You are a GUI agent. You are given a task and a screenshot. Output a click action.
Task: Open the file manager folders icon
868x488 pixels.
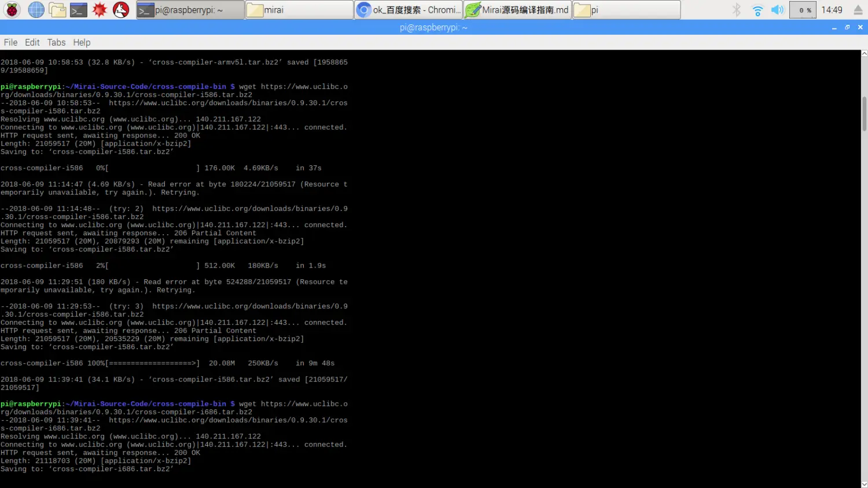(57, 10)
